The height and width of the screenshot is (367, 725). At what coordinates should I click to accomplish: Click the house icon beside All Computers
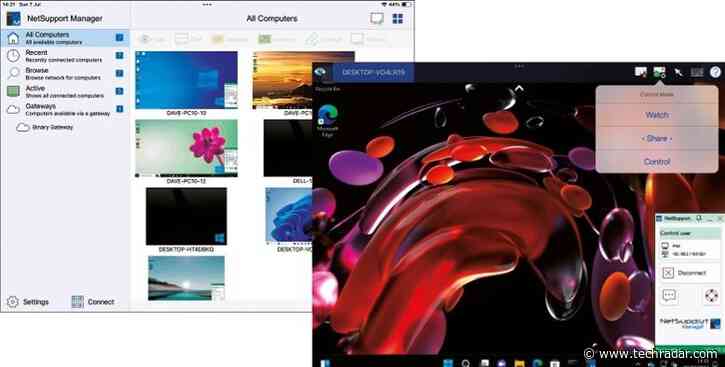click(13, 38)
